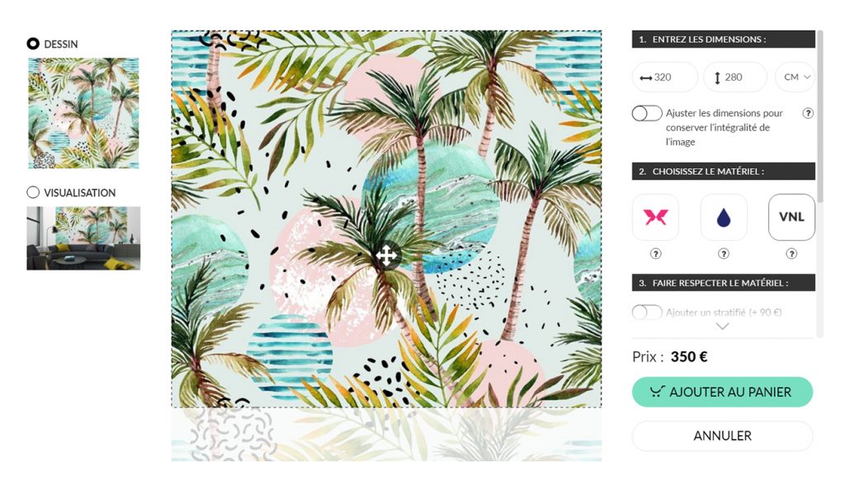Click the height input field showing 280
845x504 pixels.
(x=735, y=77)
